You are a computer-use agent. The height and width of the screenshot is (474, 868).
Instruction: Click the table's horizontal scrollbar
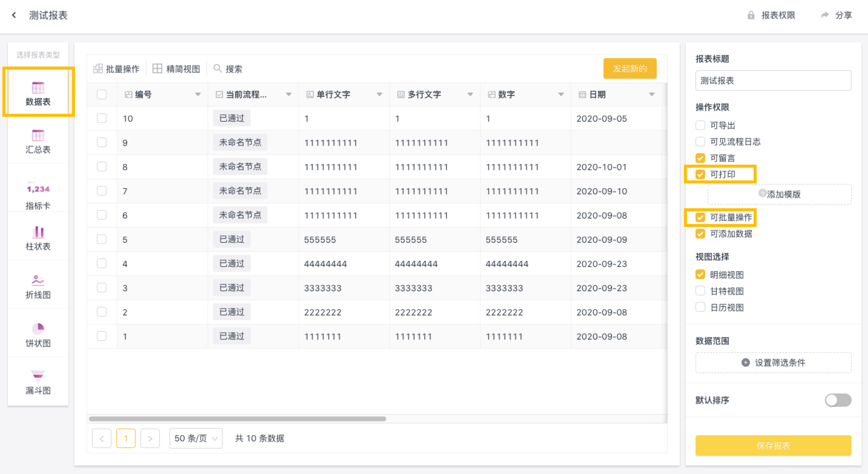(237, 419)
